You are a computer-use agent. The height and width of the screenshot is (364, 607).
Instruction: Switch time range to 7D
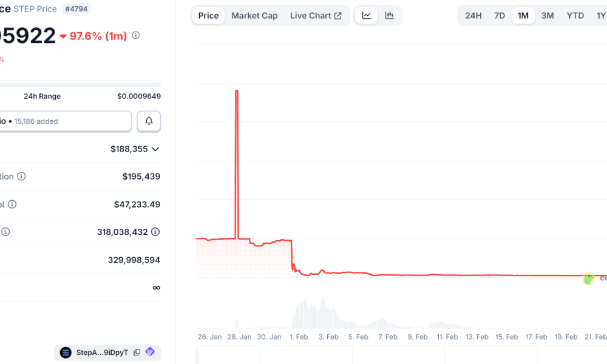pyautogui.click(x=499, y=15)
